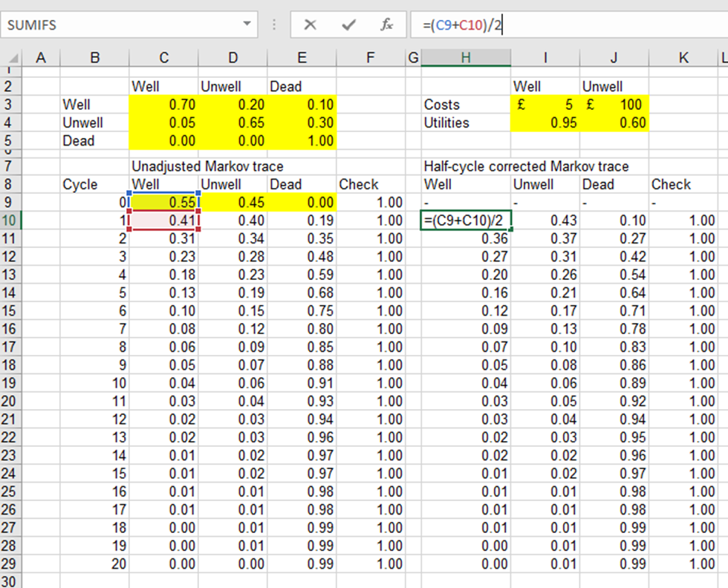The height and width of the screenshot is (588, 728).
Task: Click cell H10 containing the active formula
Action: (466, 220)
